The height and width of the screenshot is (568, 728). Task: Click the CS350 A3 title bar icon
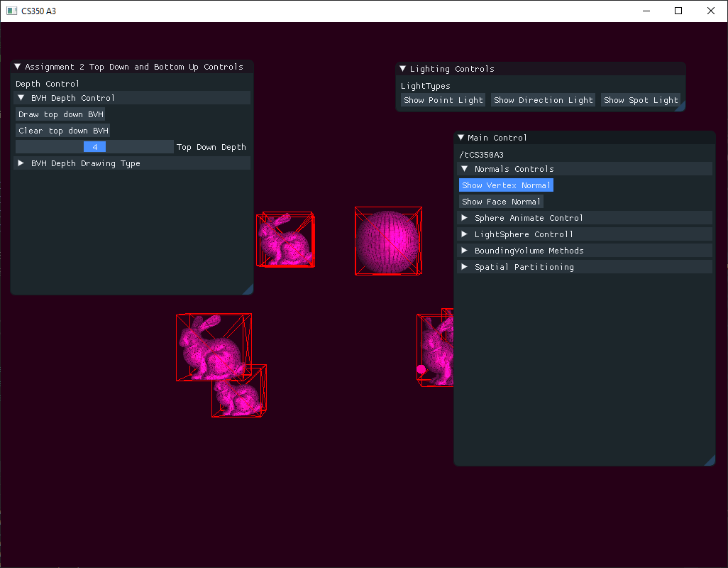click(x=10, y=11)
